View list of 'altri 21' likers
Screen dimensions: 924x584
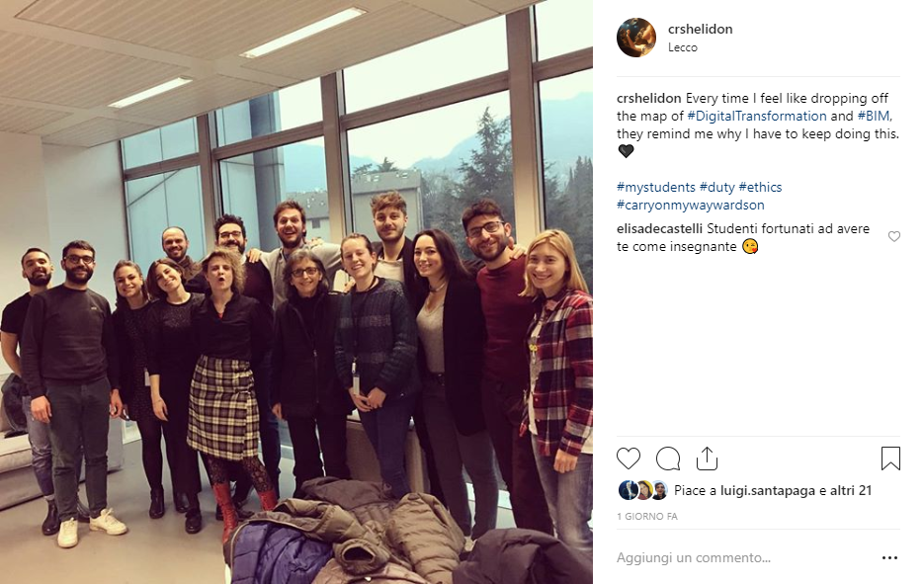point(851,490)
